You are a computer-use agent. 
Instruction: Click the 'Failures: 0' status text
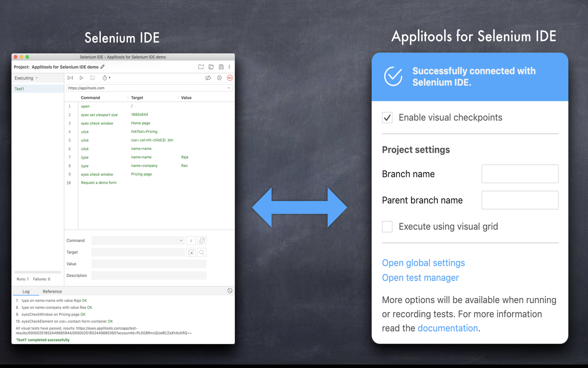tap(42, 279)
